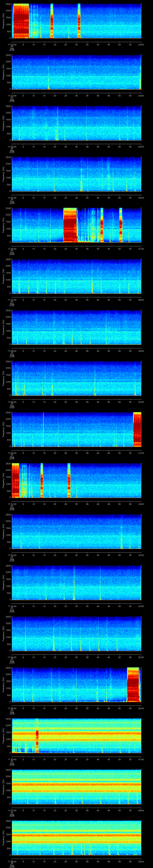Click the 39:00 end time label
This screenshot has height=868, width=153.
click(x=141, y=861)
